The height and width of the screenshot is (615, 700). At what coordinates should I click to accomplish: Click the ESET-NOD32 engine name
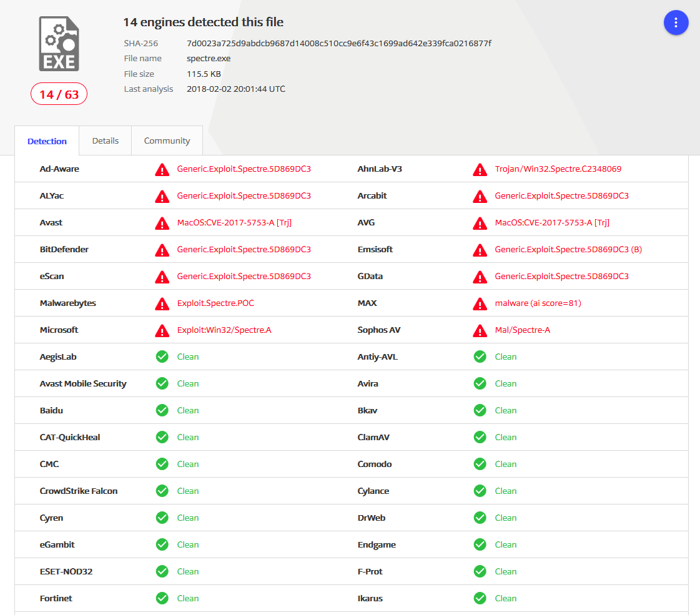66,571
